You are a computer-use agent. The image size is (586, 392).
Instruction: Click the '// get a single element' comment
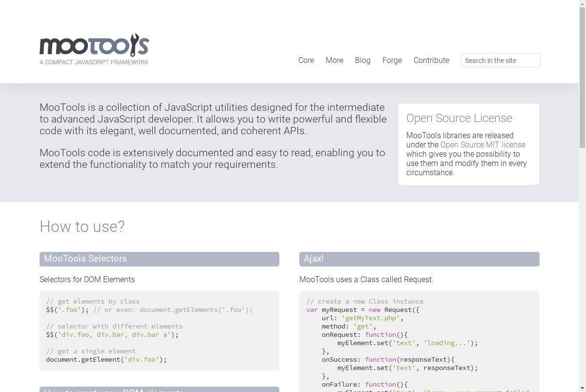click(91, 351)
